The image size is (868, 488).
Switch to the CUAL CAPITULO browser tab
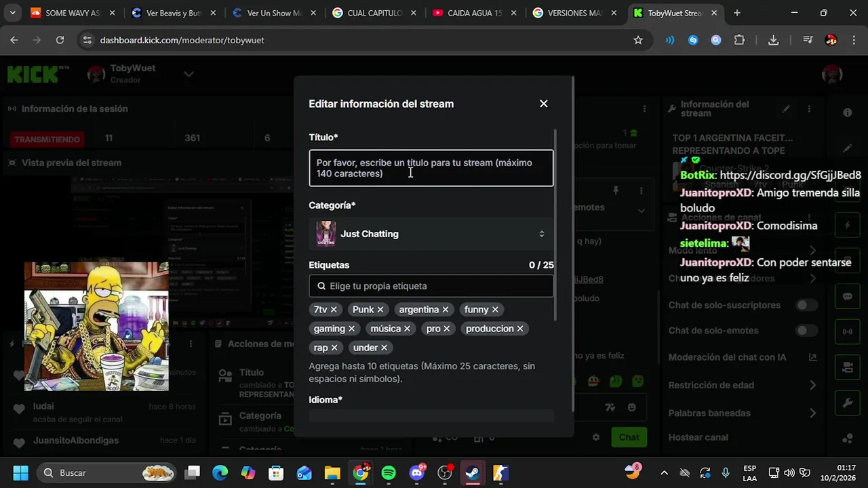click(375, 13)
